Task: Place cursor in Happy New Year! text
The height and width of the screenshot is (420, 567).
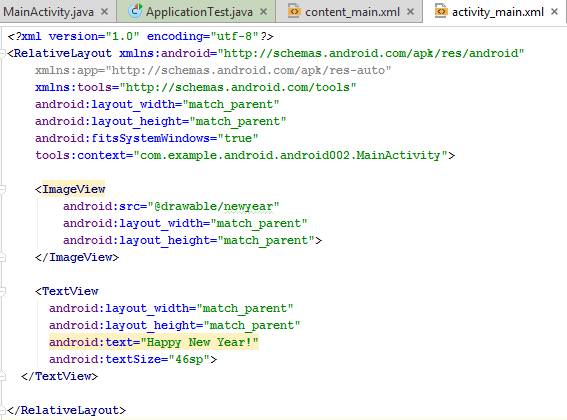Action: coord(200,342)
